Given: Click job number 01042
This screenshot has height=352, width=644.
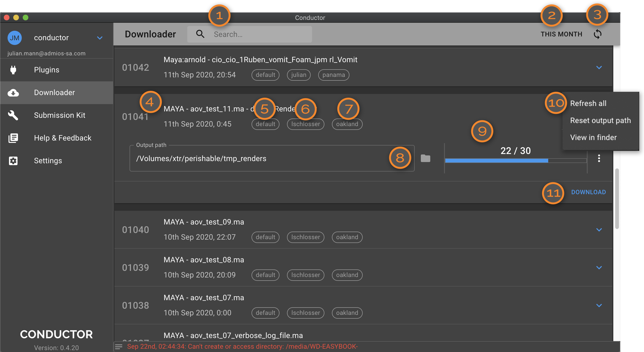Looking at the screenshot, I should 135,68.
